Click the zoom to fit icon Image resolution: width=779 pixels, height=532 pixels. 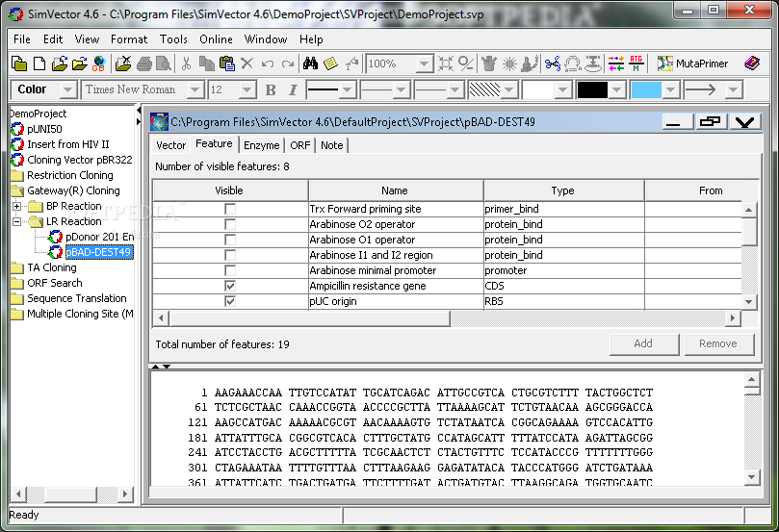[446, 63]
